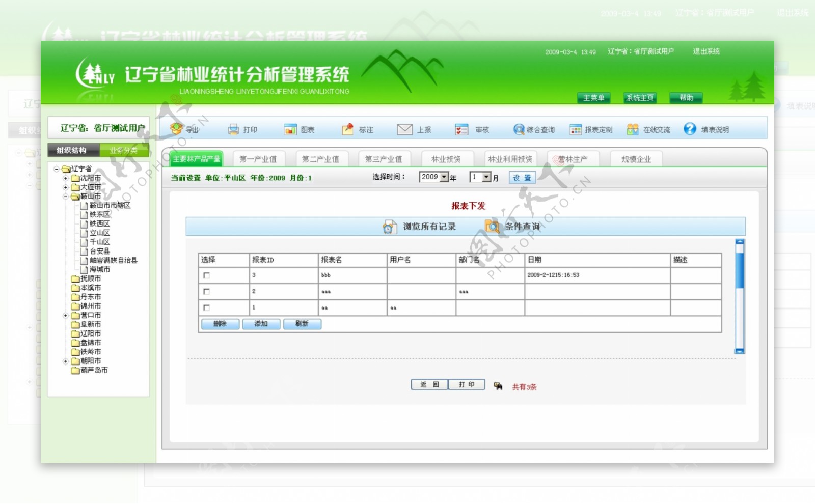
Task: Open the 综合查询 search icon
Action: click(519, 129)
